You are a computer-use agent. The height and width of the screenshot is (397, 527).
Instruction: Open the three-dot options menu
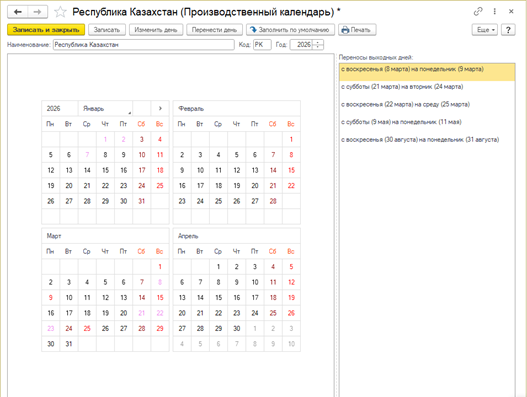click(x=494, y=11)
